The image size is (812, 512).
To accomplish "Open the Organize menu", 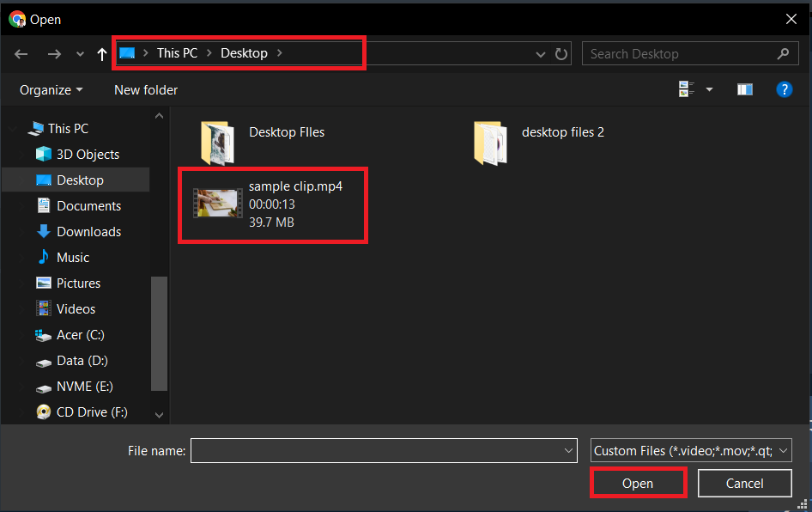I will (x=49, y=89).
